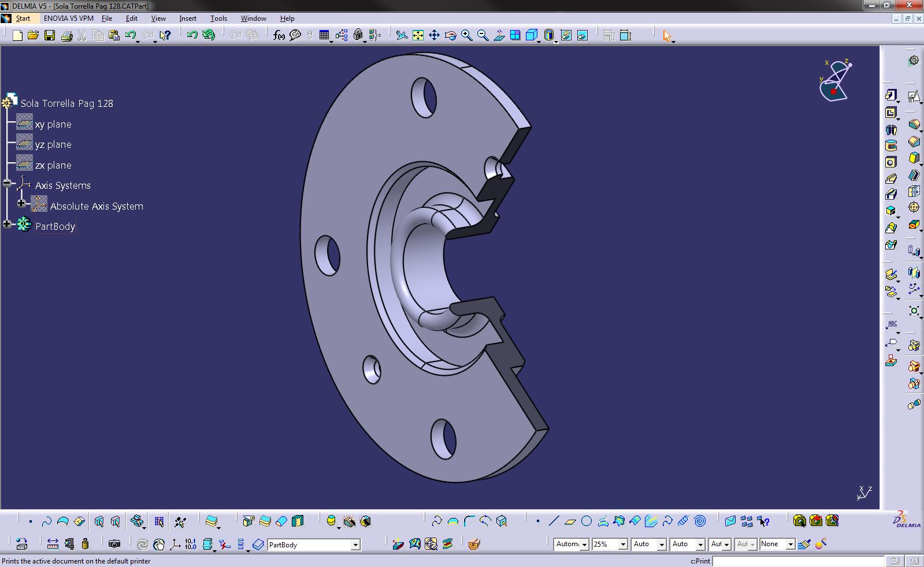Click the Fly mode airplane icon
Screen dimensions: 924x567
tap(402, 36)
